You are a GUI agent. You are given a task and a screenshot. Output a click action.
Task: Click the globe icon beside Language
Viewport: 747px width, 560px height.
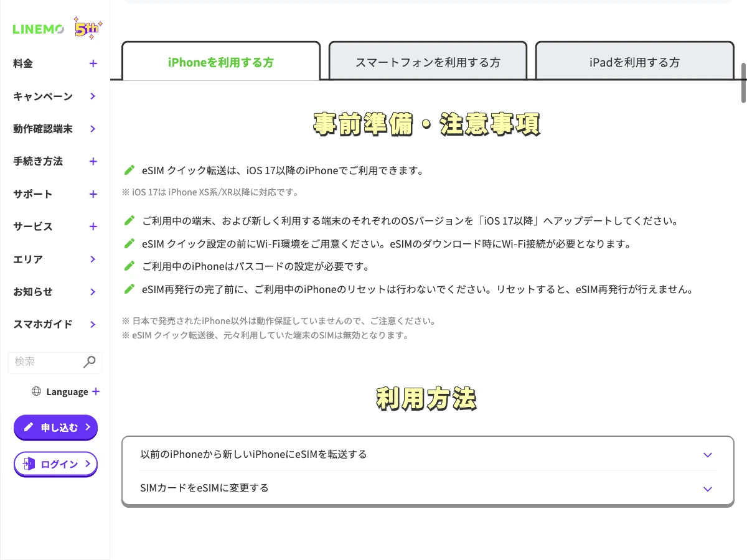pos(36,391)
